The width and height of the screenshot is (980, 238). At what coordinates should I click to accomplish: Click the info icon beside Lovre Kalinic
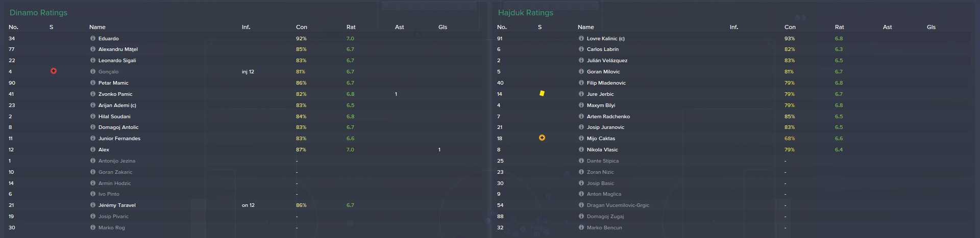(x=581, y=38)
